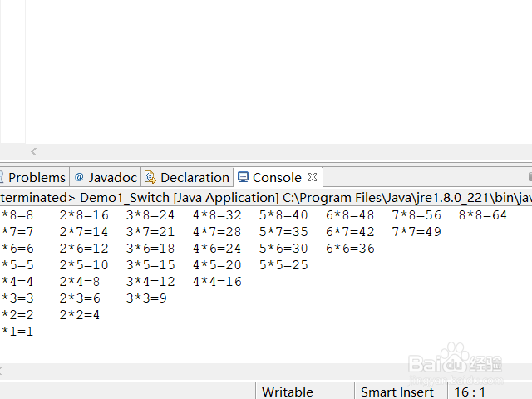
Task: Click the Console tab monitor icon
Action: (x=243, y=177)
